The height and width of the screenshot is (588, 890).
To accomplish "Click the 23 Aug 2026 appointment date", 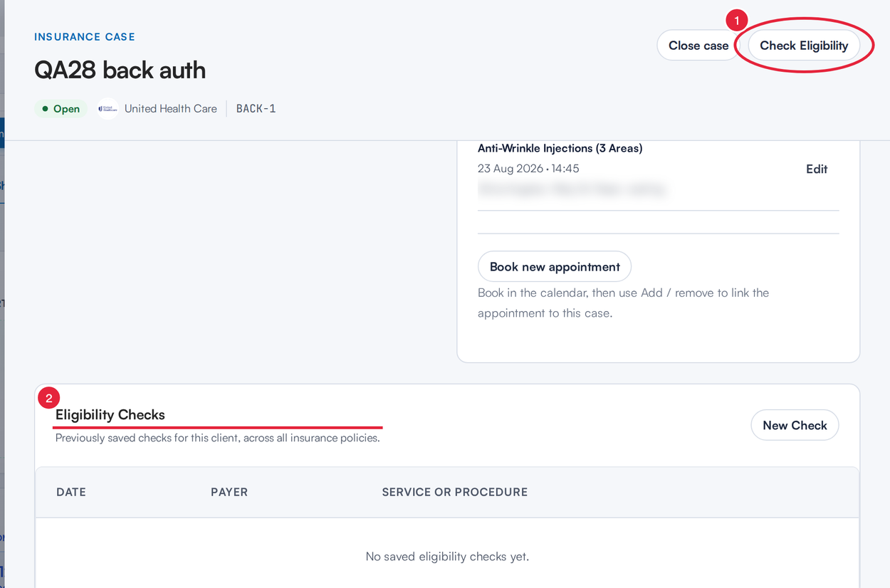I will (x=528, y=169).
